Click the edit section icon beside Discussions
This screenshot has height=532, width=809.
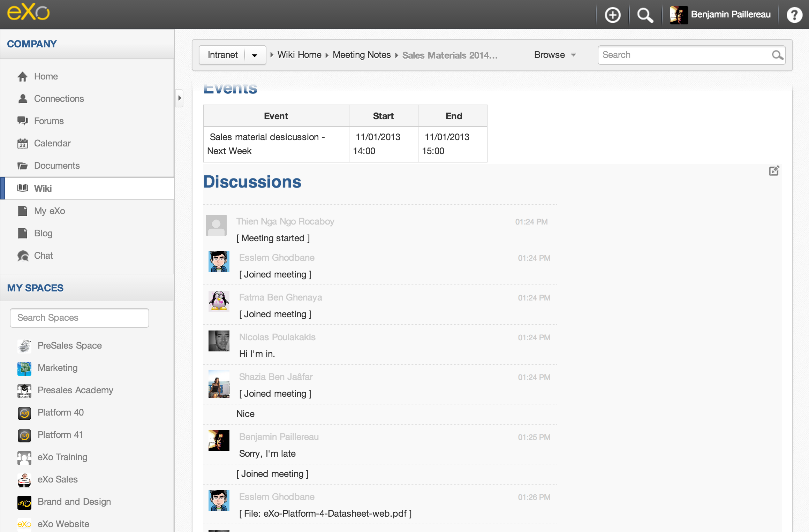click(x=774, y=171)
